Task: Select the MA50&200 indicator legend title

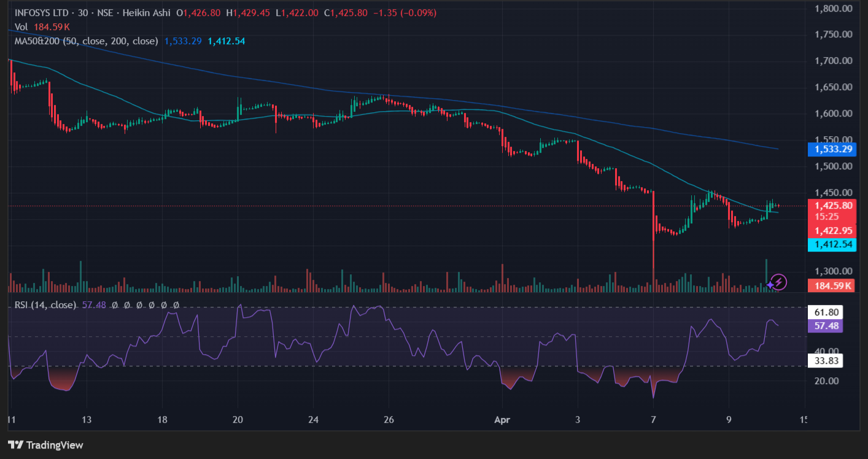Action: pyautogui.click(x=86, y=41)
